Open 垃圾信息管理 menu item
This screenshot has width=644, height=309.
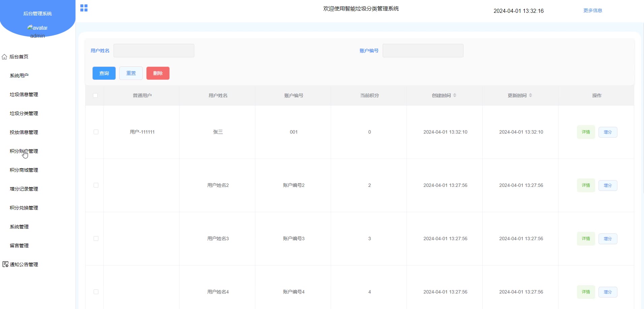click(24, 94)
